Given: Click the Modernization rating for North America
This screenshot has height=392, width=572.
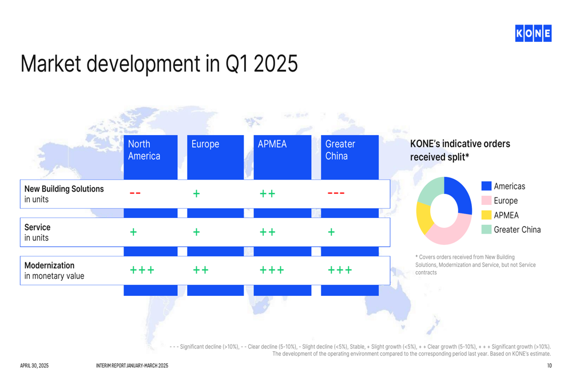Looking at the screenshot, I should (x=142, y=270).
